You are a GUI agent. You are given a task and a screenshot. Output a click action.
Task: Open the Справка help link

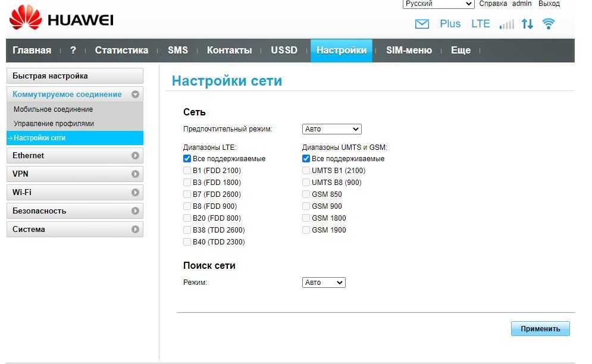(493, 4)
